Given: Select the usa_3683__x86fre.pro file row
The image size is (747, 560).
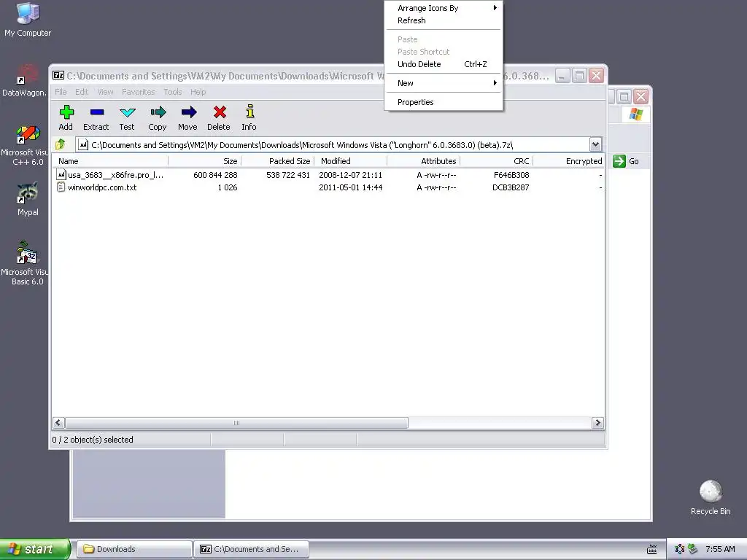Looking at the screenshot, I should pos(329,175).
